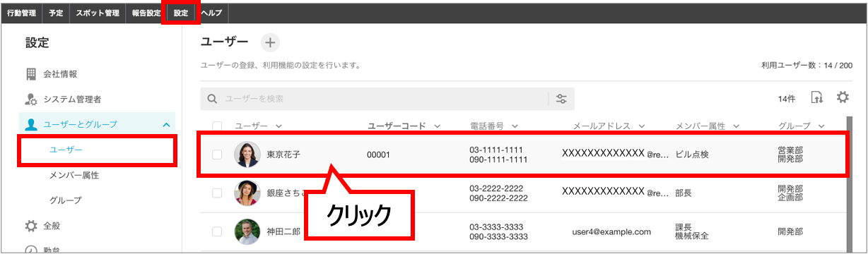
Task: Open the メンバー属性 column dropdown arrow
Action: 737,126
